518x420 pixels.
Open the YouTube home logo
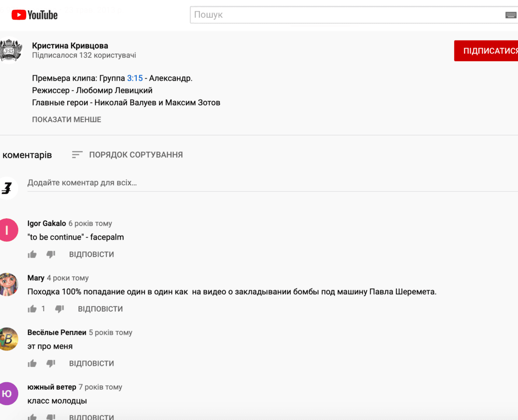pyautogui.click(x=35, y=15)
